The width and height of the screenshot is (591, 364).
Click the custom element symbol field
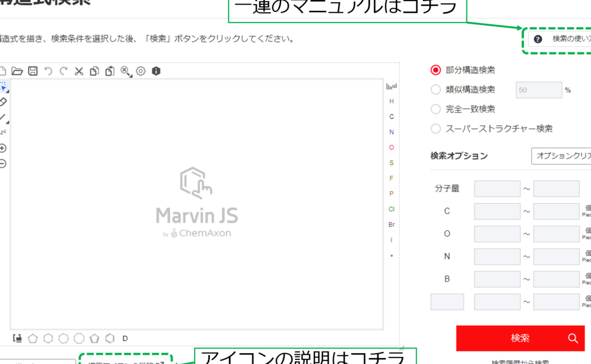pyautogui.click(x=447, y=302)
